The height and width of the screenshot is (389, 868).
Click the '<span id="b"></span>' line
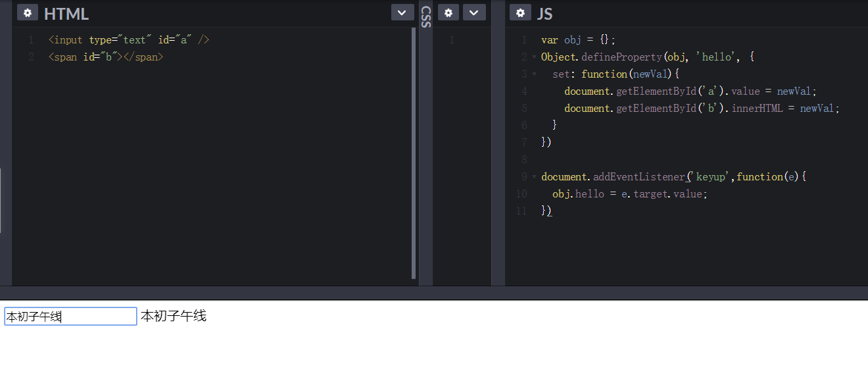pyautogui.click(x=106, y=57)
